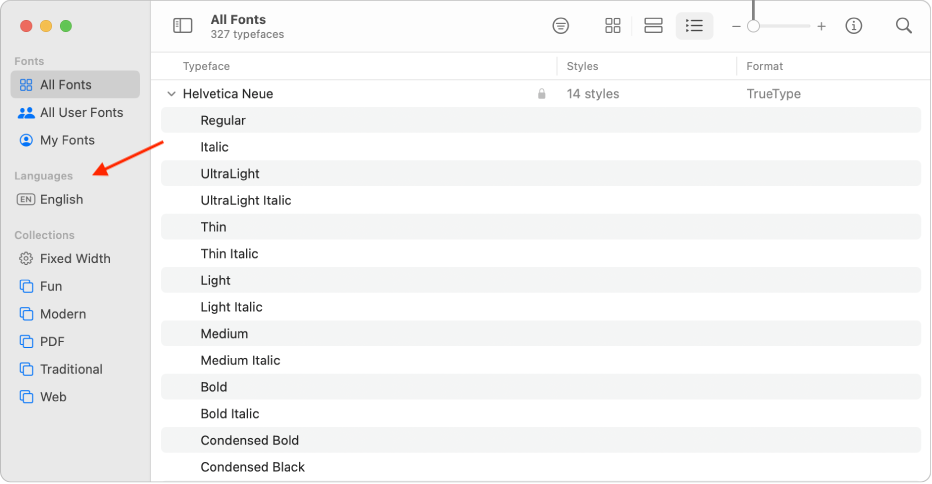Open the Traditional collection label
This screenshot has width=932, height=484.
(71, 369)
